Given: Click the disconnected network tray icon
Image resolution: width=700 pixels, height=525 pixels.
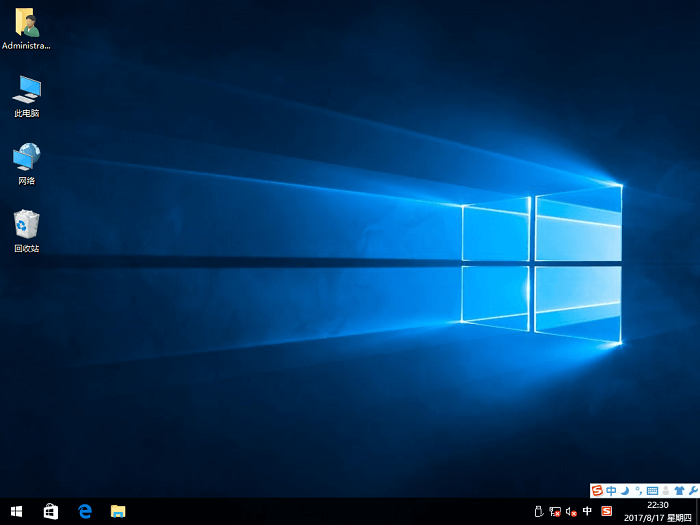Looking at the screenshot, I should (x=555, y=511).
